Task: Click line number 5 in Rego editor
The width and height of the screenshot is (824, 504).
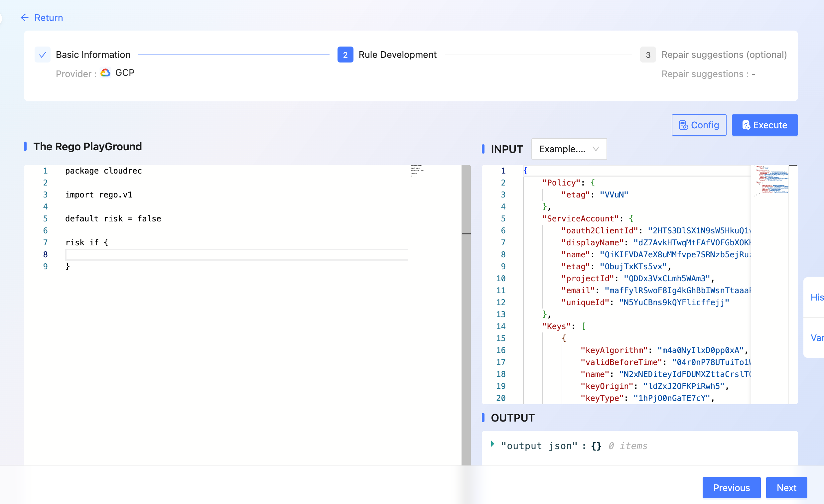Action: [46, 219]
